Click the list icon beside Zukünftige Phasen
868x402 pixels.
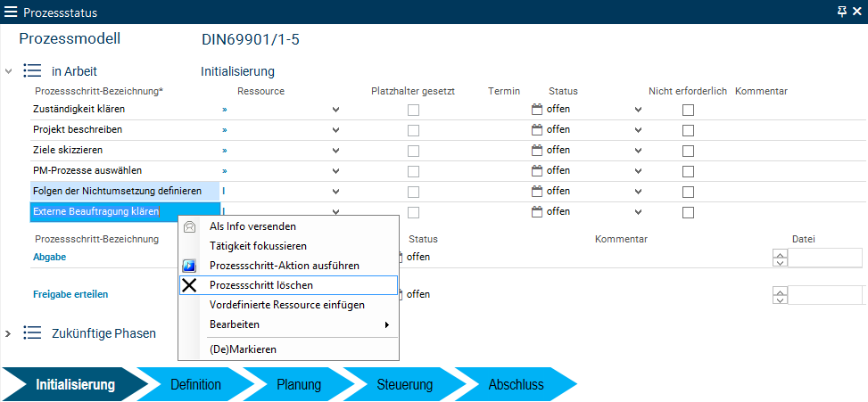coord(32,332)
